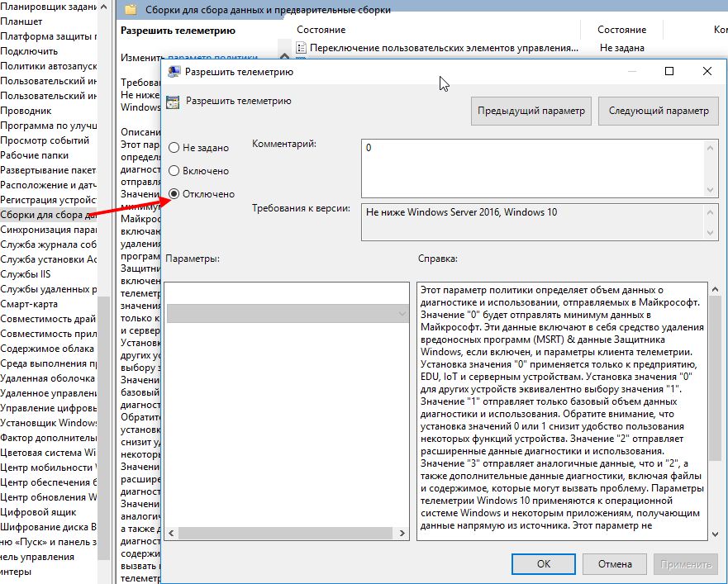Select the "Отключено" radio button
This screenshot has width=728, height=584.
(x=174, y=195)
